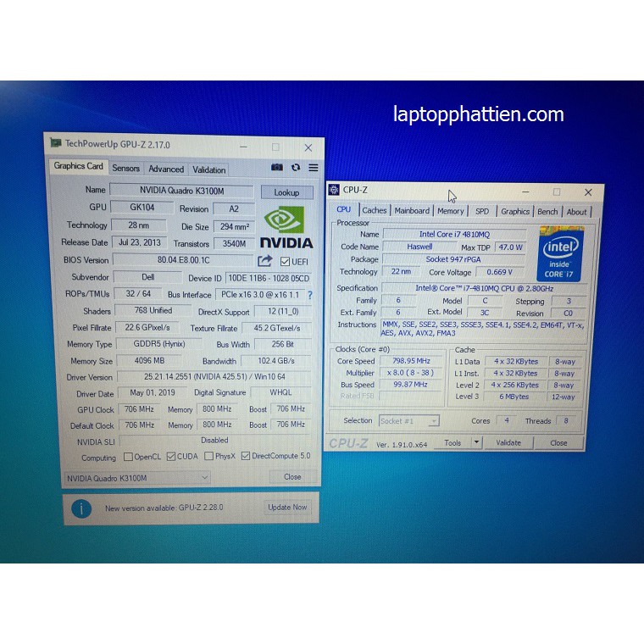Screen dimensions: 644x644
Task: Click the Multiplier value x 8.0 (8 - 38)
Action: click(411, 373)
